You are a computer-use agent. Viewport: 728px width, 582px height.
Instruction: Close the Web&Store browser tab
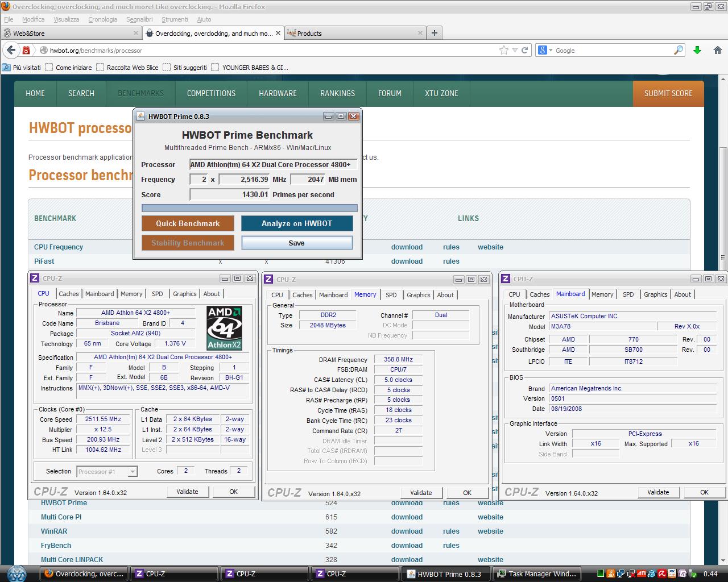pyautogui.click(x=136, y=33)
